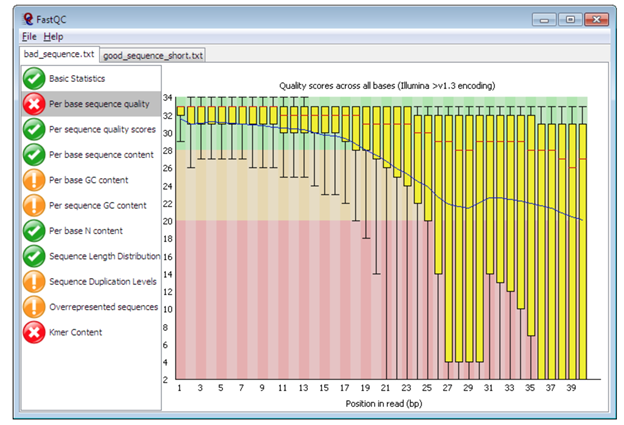Switch to the good_sequence_short.txt tab

[153, 56]
